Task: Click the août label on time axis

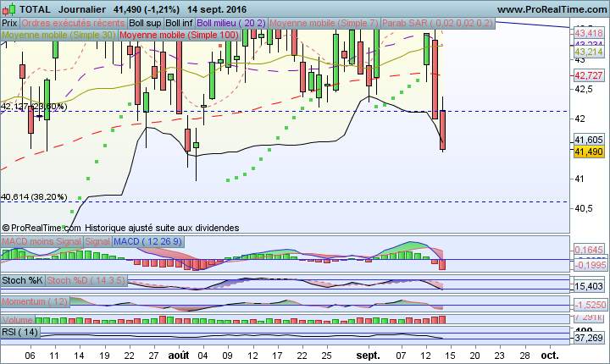Action: pos(179,356)
